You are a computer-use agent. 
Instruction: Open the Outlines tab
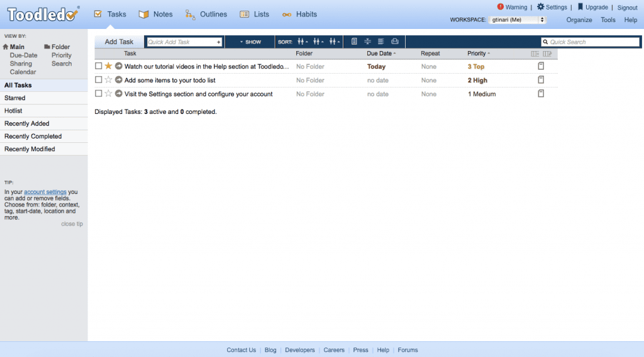tap(206, 14)
